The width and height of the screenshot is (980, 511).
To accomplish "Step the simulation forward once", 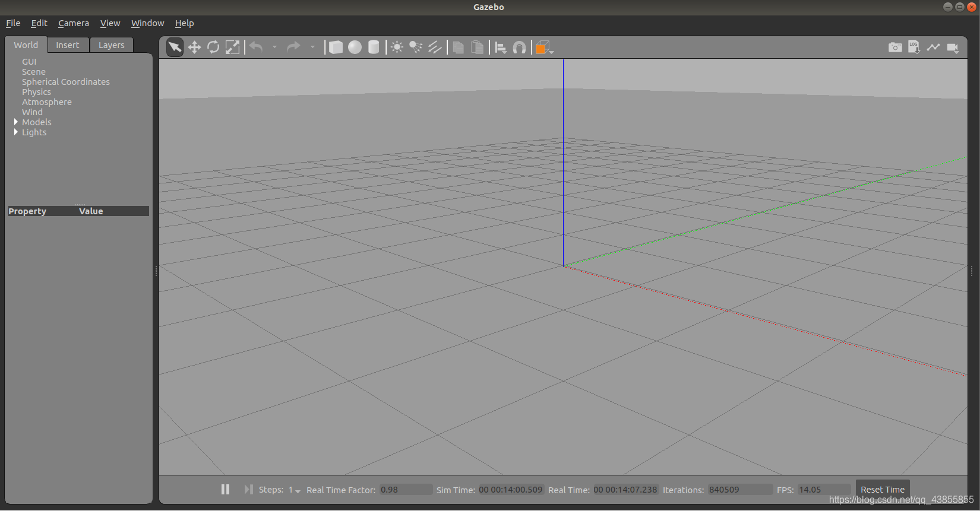I will point(248,490).
